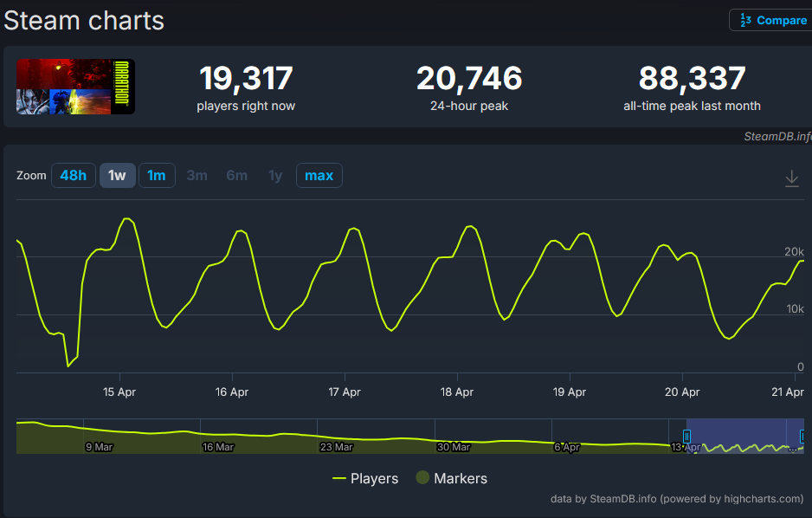Click the 18 Apr axis label
The height and width of the screenshot is (518, 812).
coord(457,392)
